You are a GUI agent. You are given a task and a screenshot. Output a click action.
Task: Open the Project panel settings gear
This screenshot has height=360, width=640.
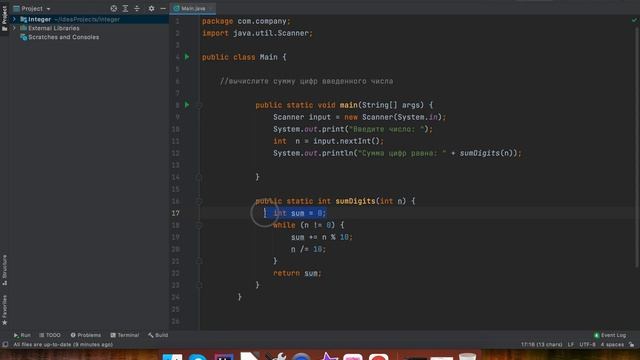click(151, 9)
